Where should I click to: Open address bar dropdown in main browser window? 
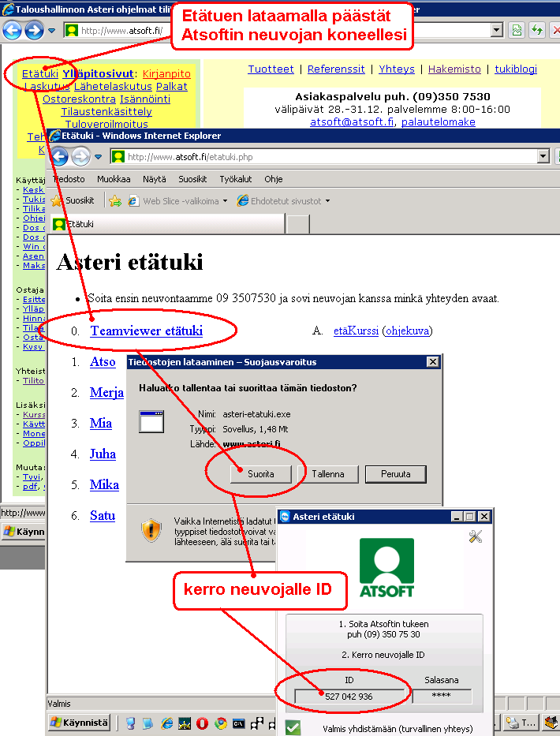click(x=497, y=31)
